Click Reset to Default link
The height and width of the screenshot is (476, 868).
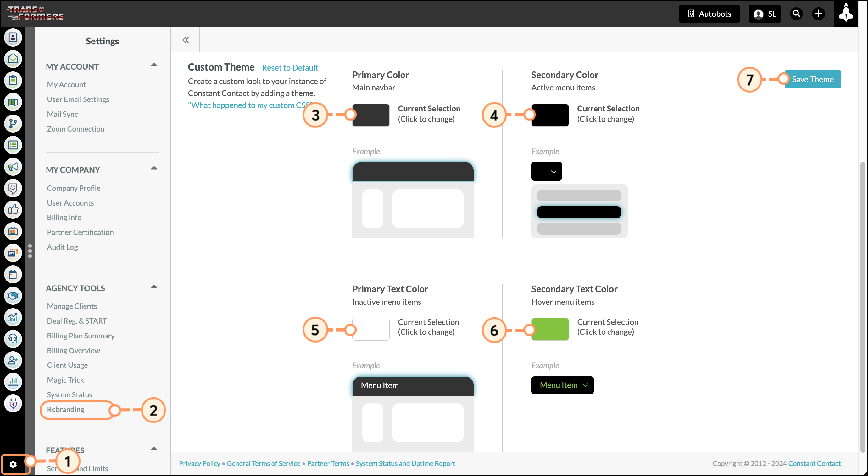(290, 67)
